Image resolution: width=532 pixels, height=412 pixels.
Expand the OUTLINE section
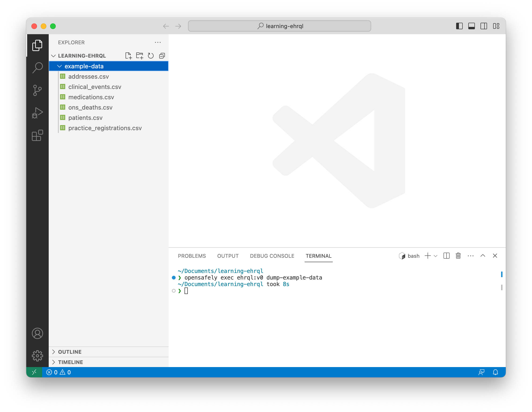pyautogui.click(x=70, y=352)
